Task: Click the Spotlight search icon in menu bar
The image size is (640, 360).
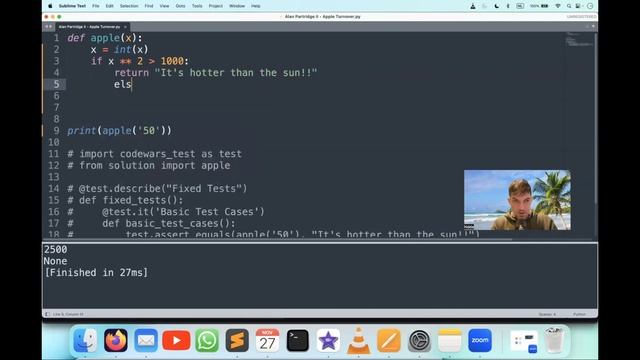Action: pos(569,6)
